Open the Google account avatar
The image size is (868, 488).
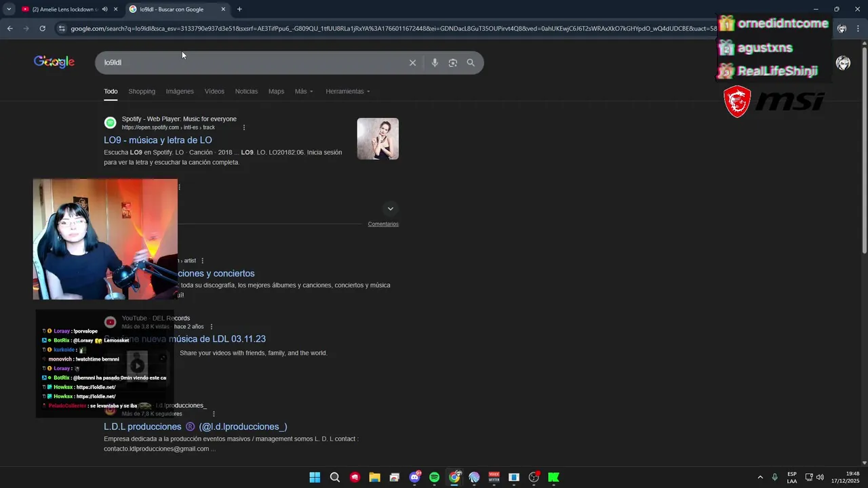coord(843,63)
